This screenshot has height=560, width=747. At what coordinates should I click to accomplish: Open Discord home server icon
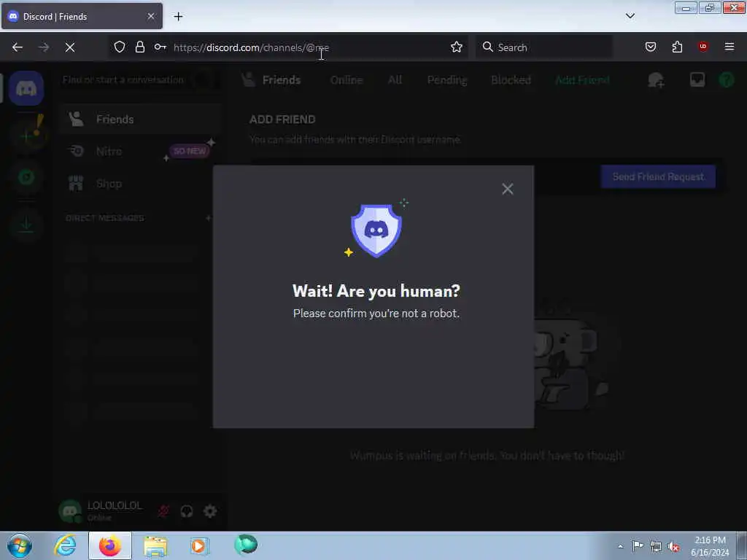[x=27, y=88]
